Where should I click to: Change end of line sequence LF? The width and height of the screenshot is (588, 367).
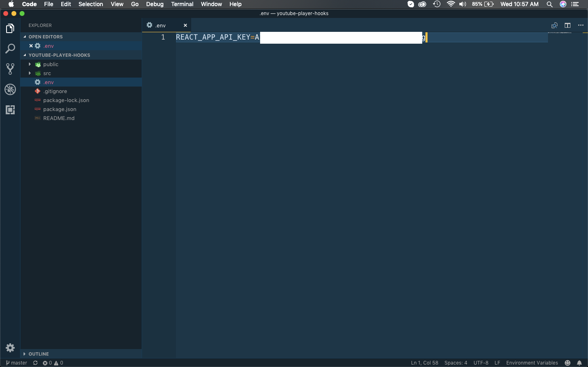pyautogui.click(x=497, y=363)
